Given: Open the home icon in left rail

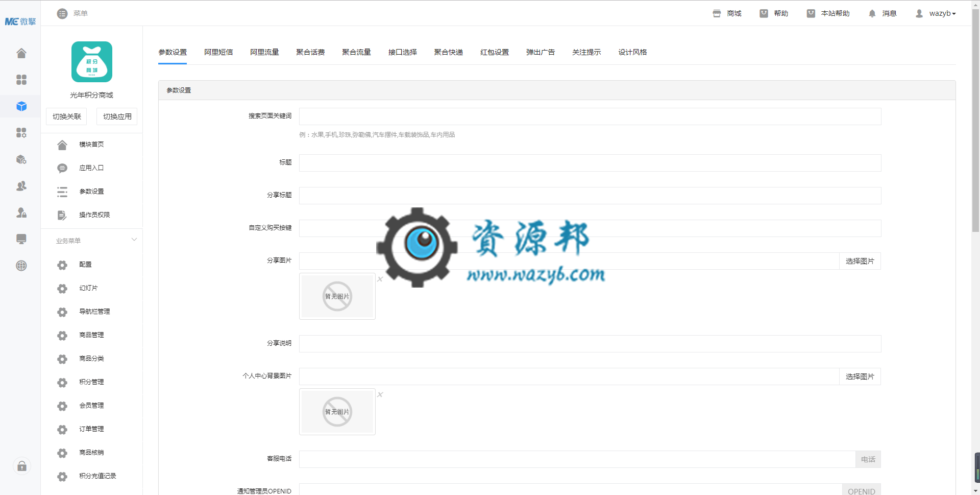Looking at the screenshot, I should pos(21,53).
